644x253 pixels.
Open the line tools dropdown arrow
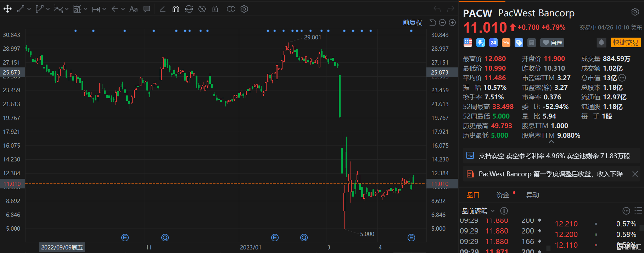[29, 9]
